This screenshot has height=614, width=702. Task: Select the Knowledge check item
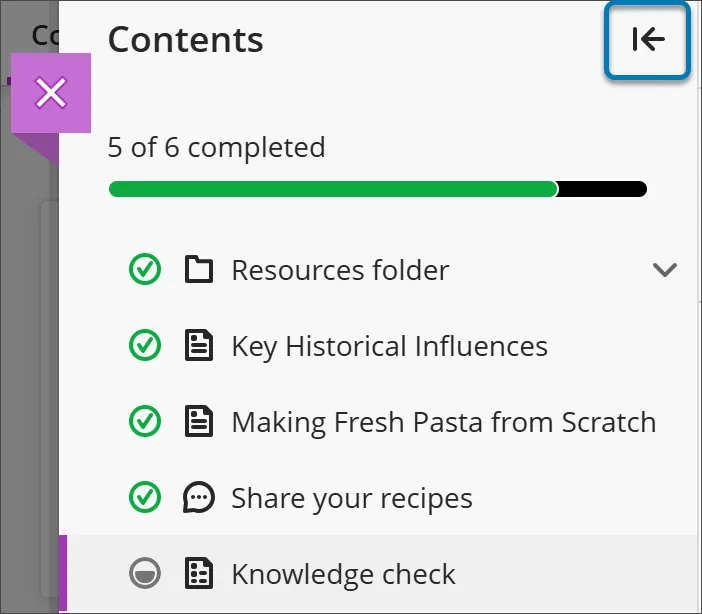click(x=343, y=574)
